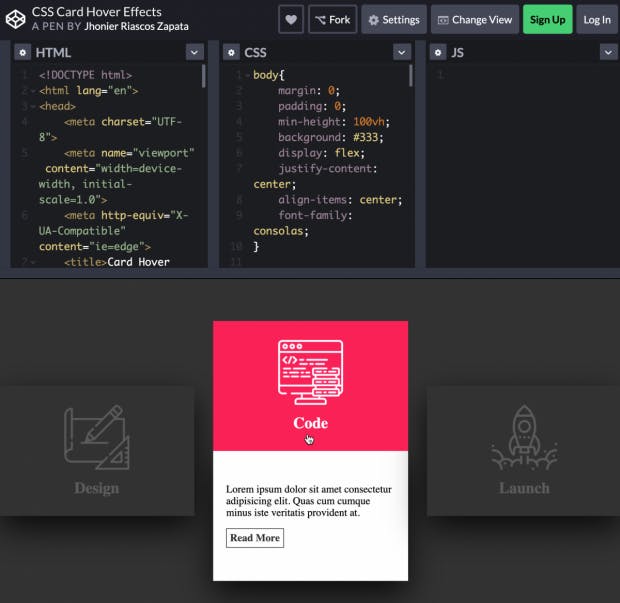Screen dimensions: 620x603
Task: Open HTML editor settings gear
Action: point(22,52)
